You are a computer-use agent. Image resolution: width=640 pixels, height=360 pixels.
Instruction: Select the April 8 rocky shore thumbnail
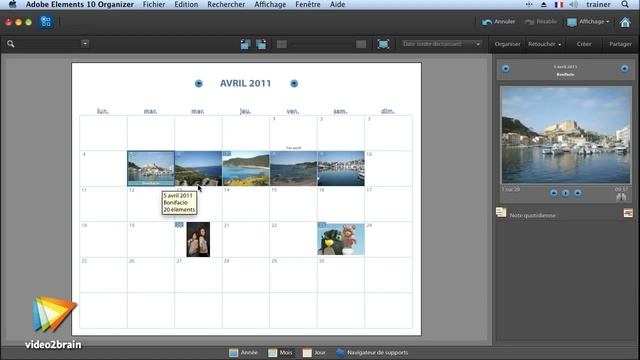[293, 169]
